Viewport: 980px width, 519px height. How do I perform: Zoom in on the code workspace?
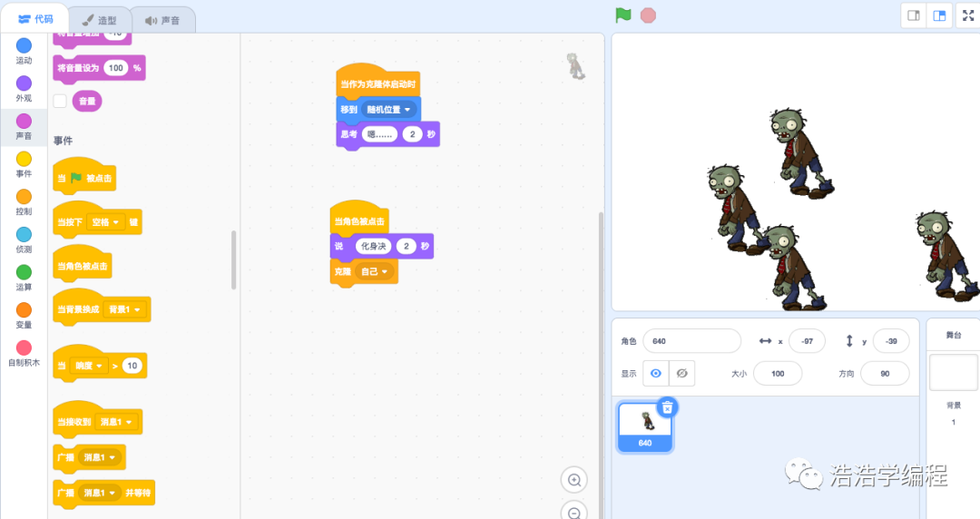tap(573, 480)
